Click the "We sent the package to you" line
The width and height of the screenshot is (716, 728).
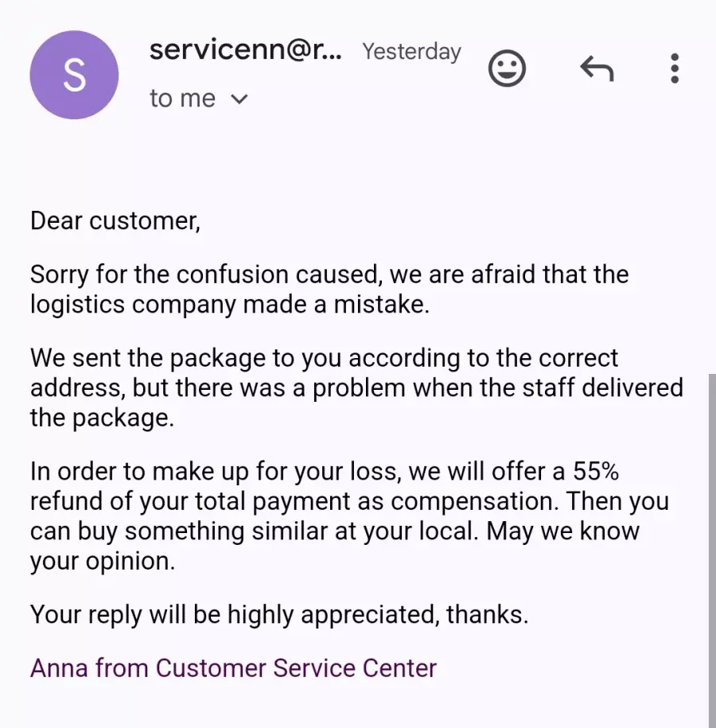[x=185, y=358]
